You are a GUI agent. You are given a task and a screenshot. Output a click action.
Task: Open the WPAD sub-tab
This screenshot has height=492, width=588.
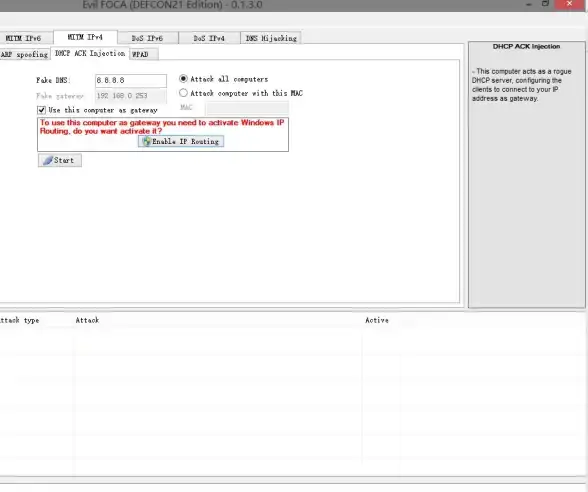(143, 54)
